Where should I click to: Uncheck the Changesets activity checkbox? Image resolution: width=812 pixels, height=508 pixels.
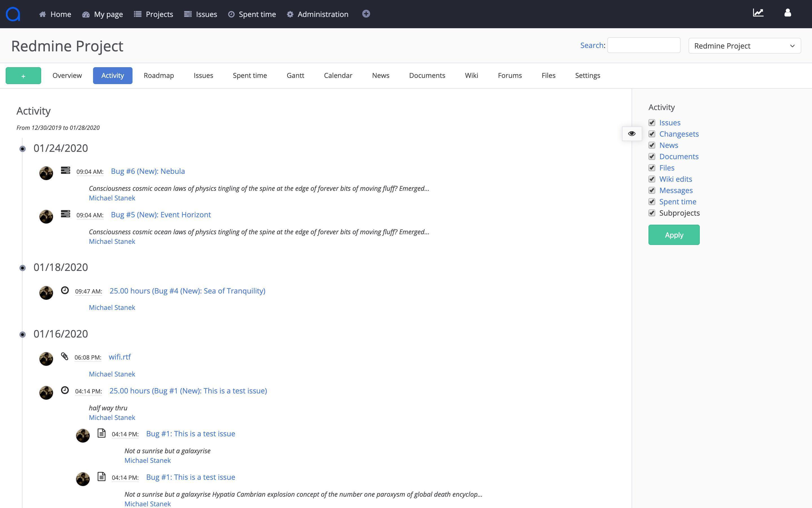point(652,134)
